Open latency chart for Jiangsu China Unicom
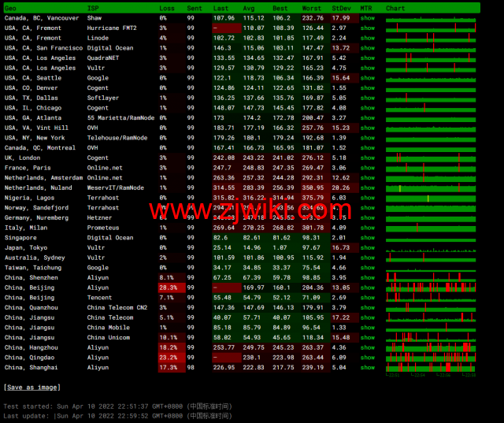Viewport: 504px width, 423px height. pos(431,337)
